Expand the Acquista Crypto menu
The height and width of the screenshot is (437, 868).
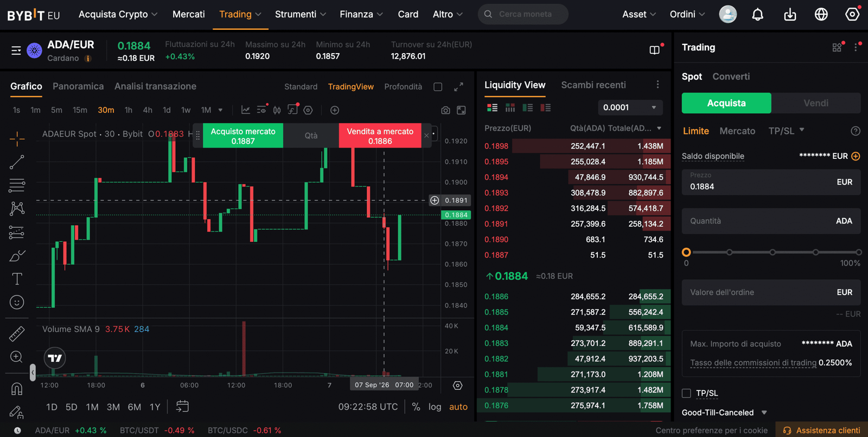(x=118, y=14)
